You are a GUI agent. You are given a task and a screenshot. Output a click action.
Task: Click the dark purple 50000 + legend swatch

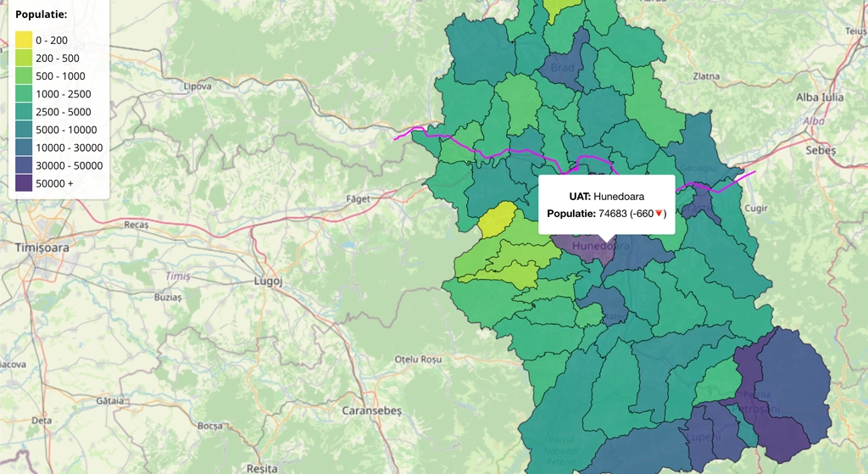[24, 183]
